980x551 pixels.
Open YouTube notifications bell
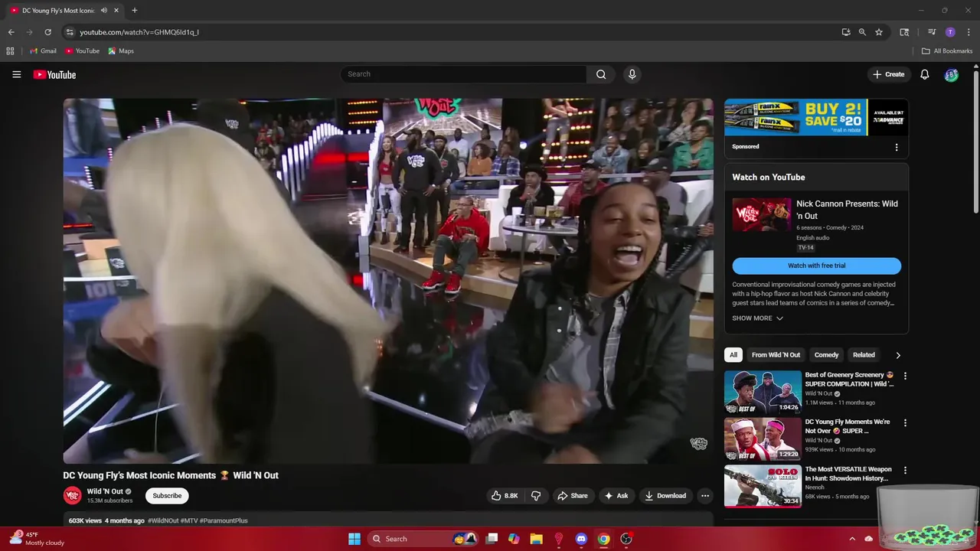coord(925,74)
